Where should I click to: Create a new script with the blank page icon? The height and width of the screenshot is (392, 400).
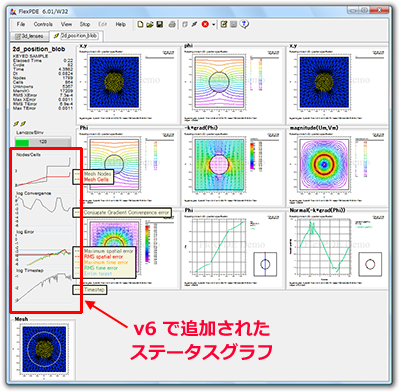pos(140,24)
